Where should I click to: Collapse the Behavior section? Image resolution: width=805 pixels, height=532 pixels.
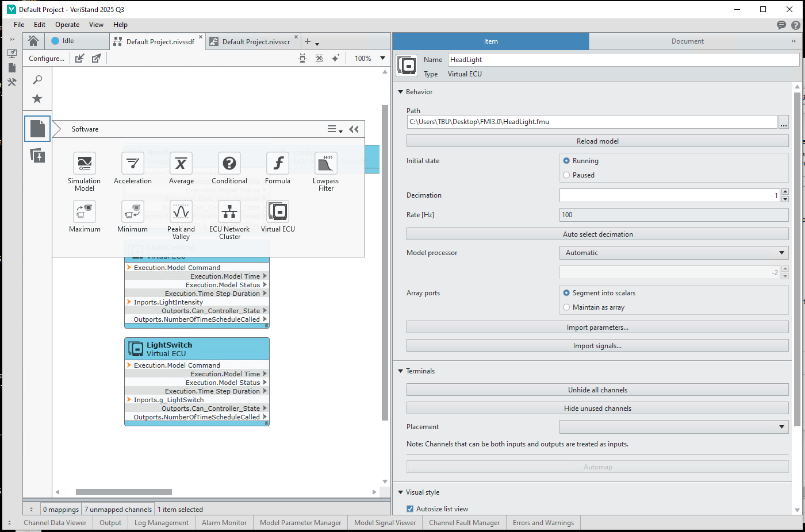click(401, 92)
